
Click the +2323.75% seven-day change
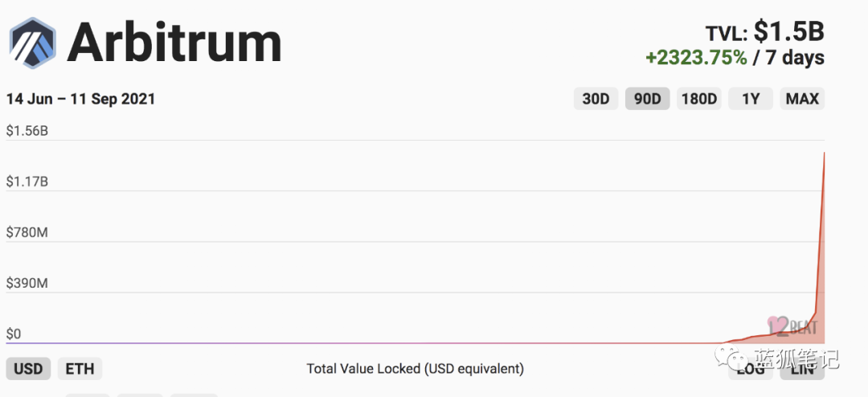point(696,58)
